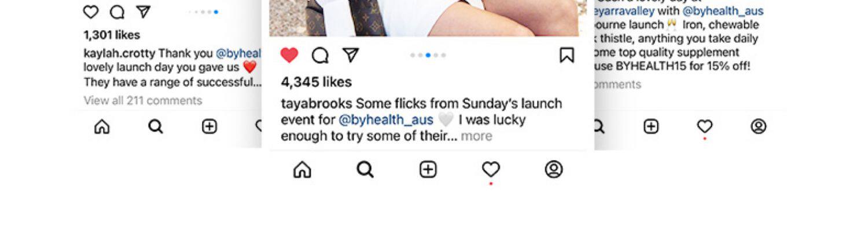Like the kaylah.crotty post with the heart
Image resolution: width=868 pixels, height=251 pixels.
pos(91,12)
